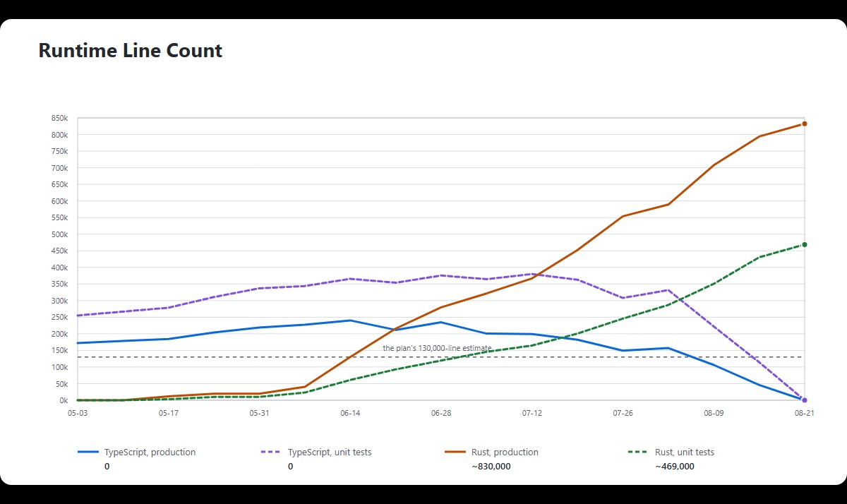Click the "Runtime Line Count" chart title
This screenshot has height=504, width=847.
pyautogui.click(x=131, y=51)
